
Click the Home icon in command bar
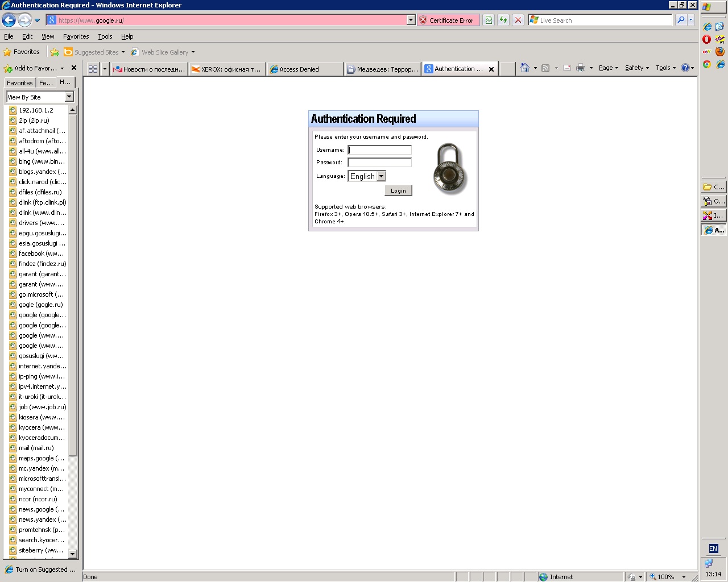525,68
